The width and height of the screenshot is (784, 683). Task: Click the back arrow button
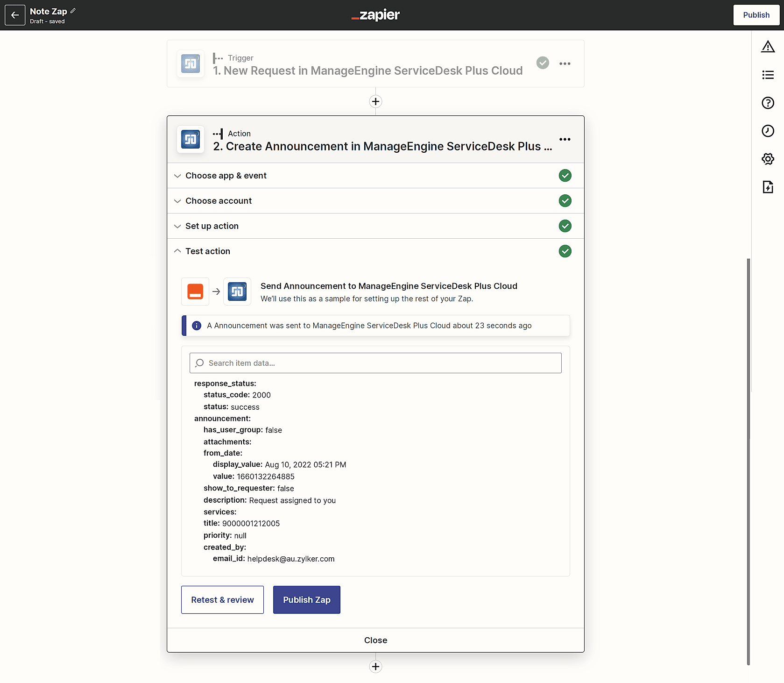click(x=15, y=15)
